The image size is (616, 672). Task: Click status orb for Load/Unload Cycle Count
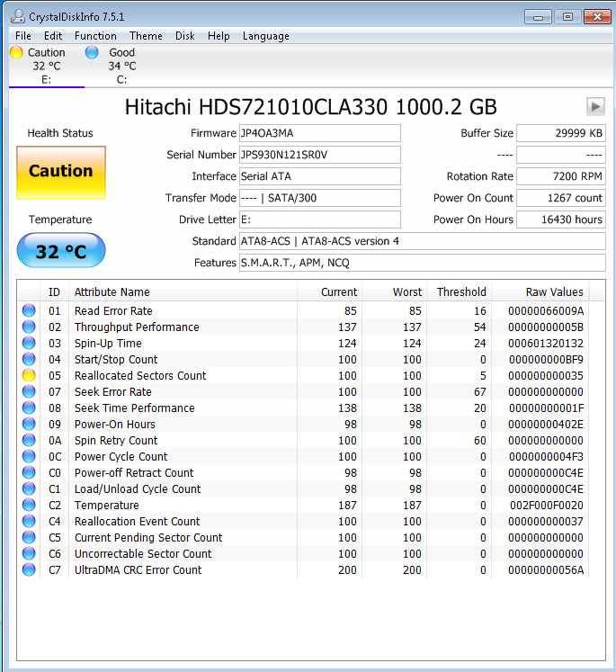29,488
